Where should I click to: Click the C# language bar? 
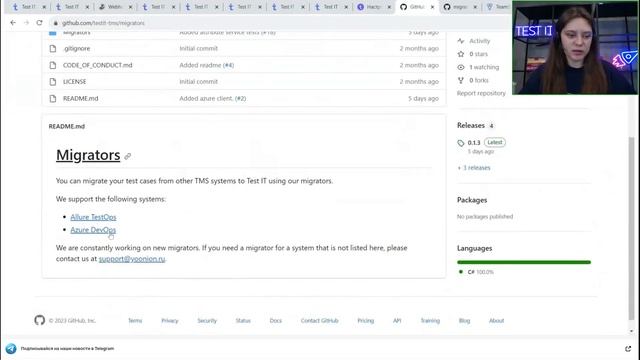click(x=524, y=262)
